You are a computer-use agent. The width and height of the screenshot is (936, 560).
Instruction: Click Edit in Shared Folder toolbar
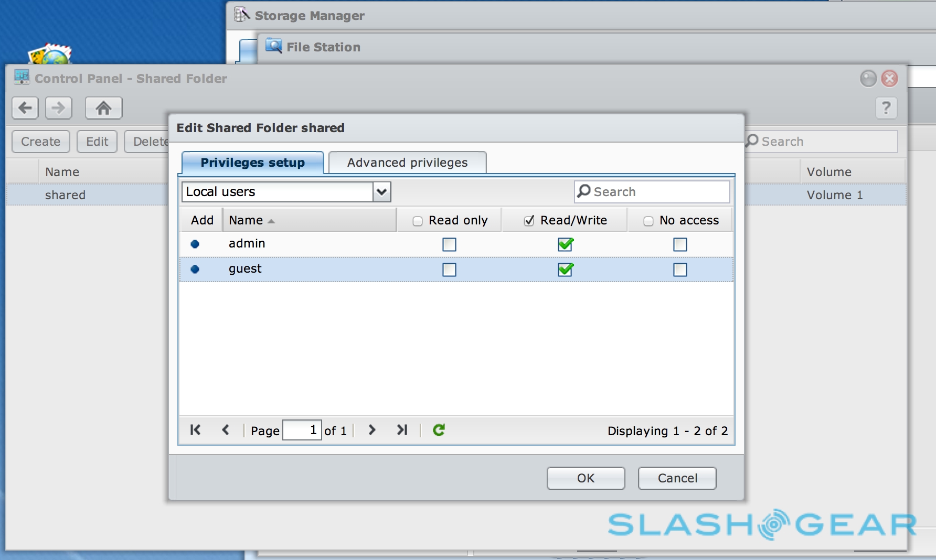click(x=97, y=142)
